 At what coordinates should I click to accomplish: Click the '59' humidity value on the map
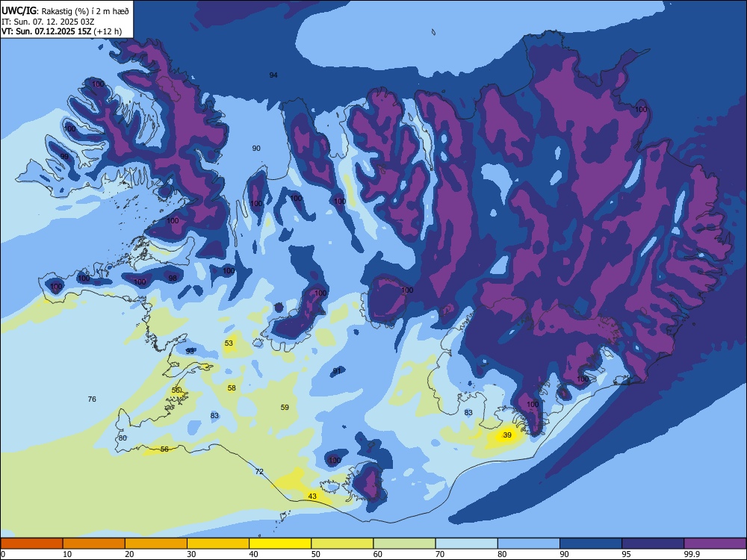point(285,407)
